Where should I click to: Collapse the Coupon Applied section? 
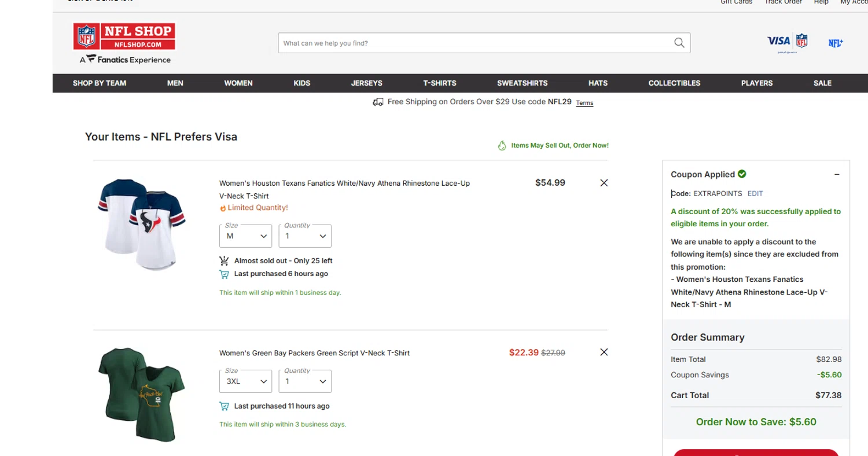(837, 174)
